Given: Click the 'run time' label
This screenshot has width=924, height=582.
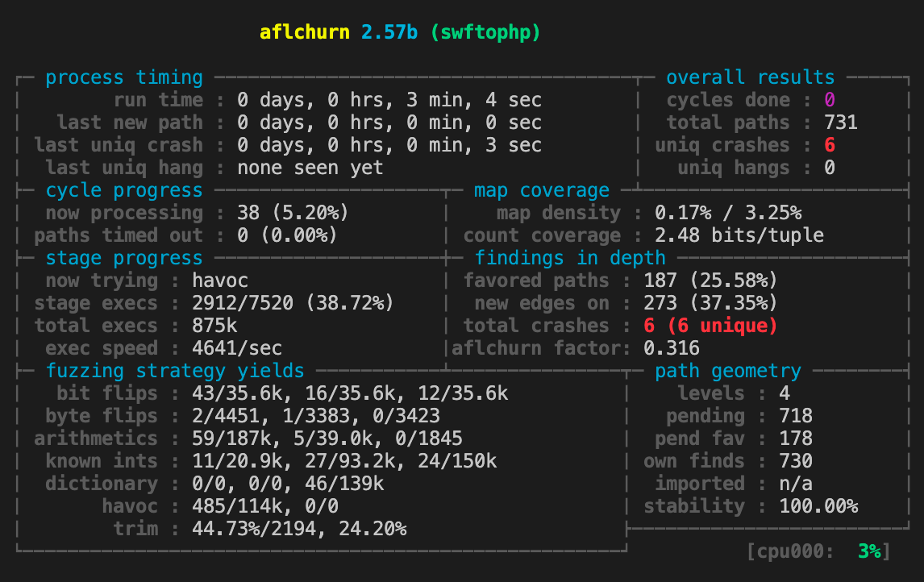Looking at the screenshot, I should pyautogui.click(x=158, y=100).
